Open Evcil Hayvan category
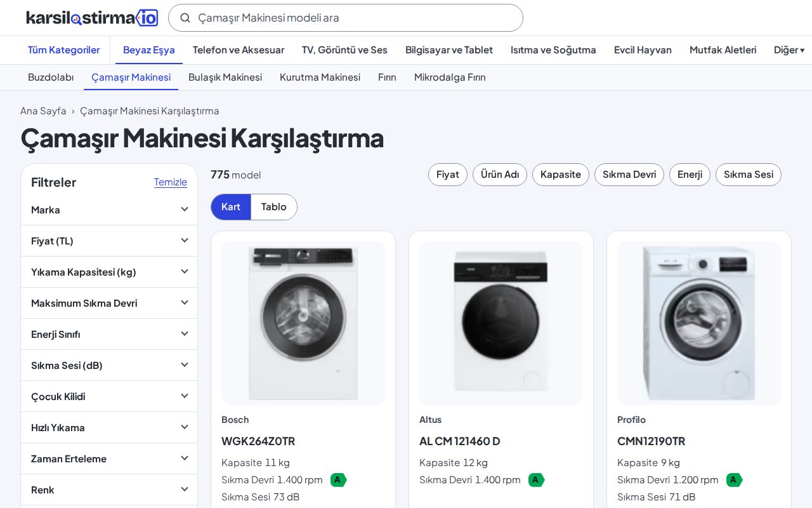This screenshot has height=508, width=812. [x=643, y=50]
